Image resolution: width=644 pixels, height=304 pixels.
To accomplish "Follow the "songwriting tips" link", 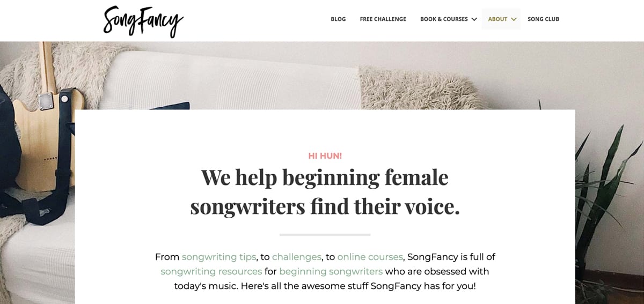I will click(x=218, y=257).
